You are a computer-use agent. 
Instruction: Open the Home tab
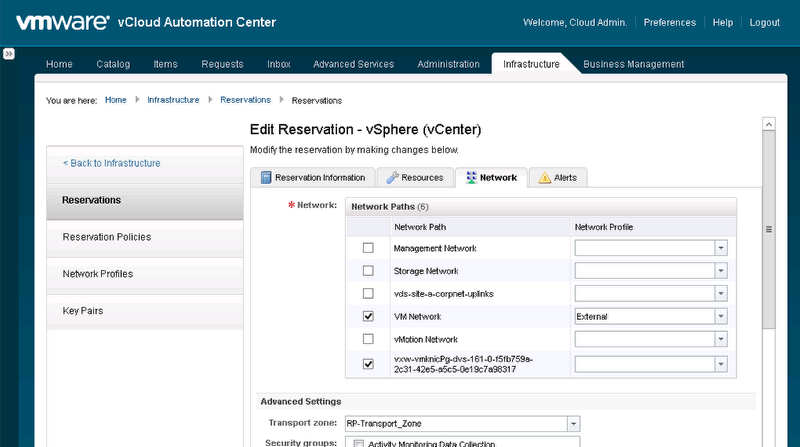tap(59, 64)
